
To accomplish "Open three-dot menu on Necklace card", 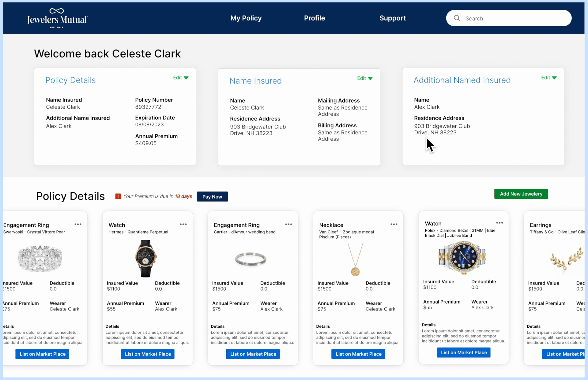I will pyautogui.click(x=394, y=224).
